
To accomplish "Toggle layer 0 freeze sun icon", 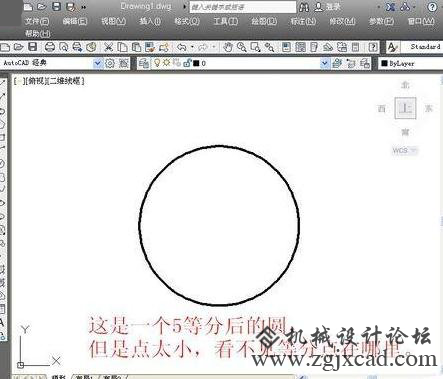I will [166, 63].
